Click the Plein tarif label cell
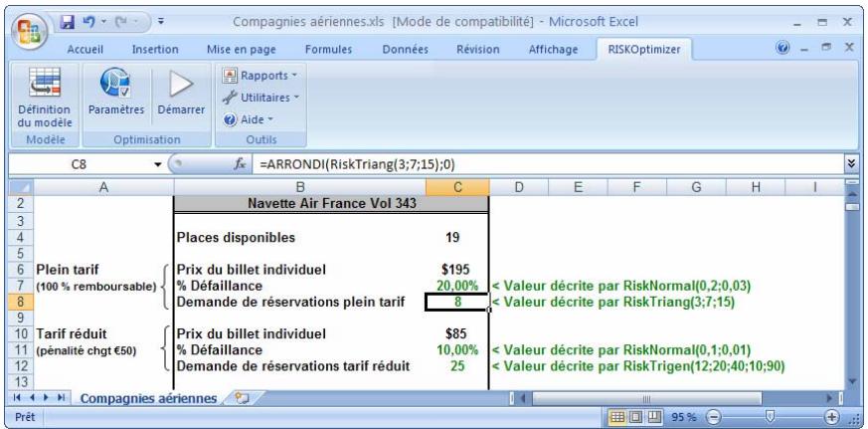Image resolution: width=868 pixels, height=429 pixels. [103, 270]
